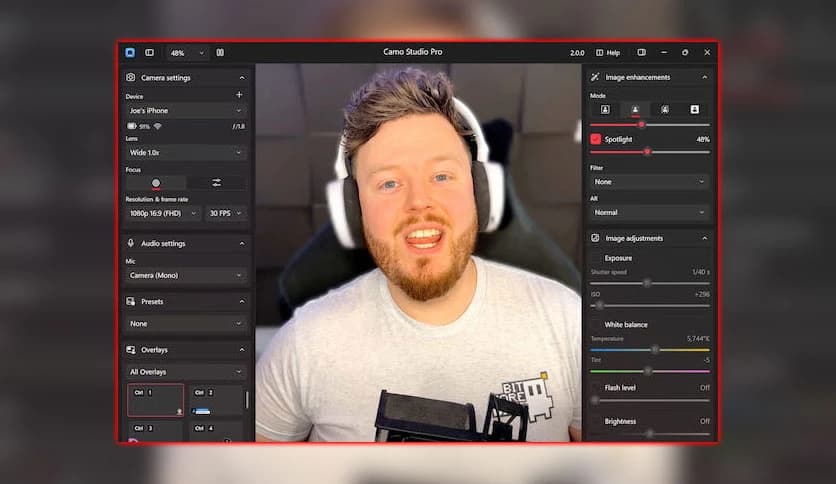The width and height of the screenshot is (836, 484).
Task: Open the Help menu
Action: (608, 52)
